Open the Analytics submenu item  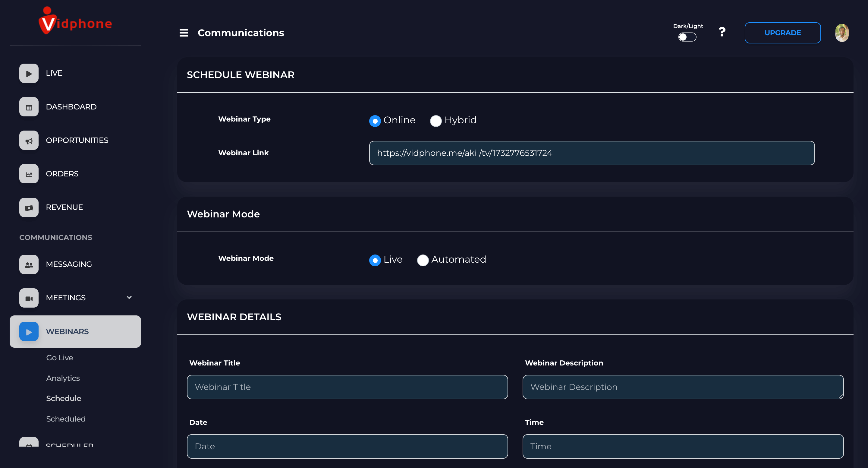(63, 378)
